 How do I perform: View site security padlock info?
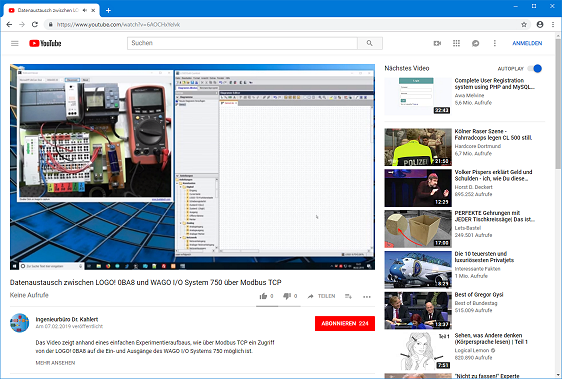pyautogui.click(x=51, y=24)
